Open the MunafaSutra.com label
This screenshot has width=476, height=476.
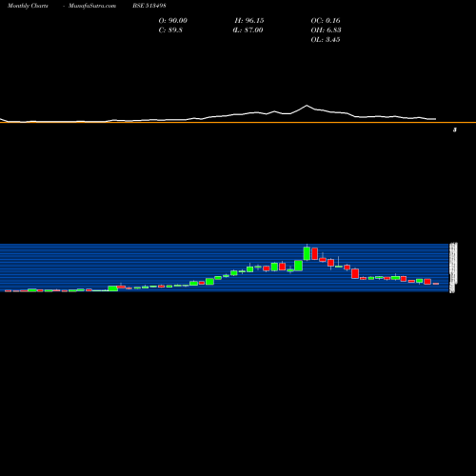92,6
